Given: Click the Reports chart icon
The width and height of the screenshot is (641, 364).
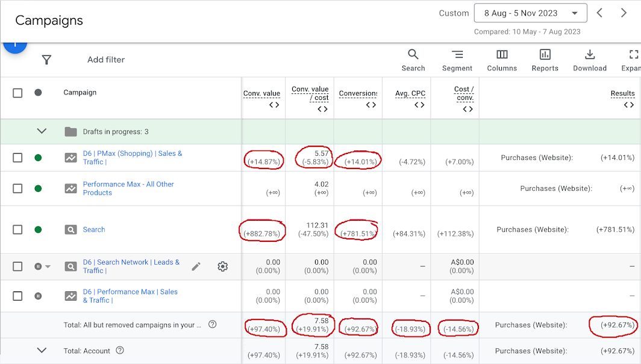Looking at the screenshot, I should tap(545, 55).
